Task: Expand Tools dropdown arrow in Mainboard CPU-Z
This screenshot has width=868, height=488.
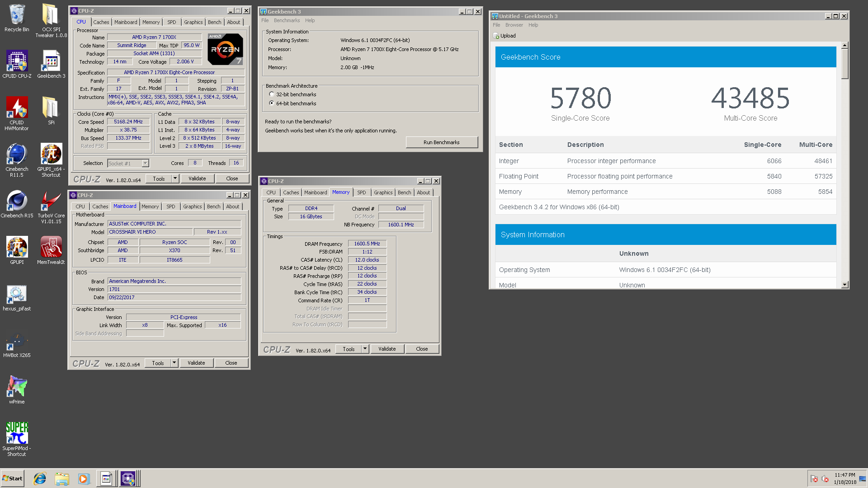Action: tap(174, 363)
